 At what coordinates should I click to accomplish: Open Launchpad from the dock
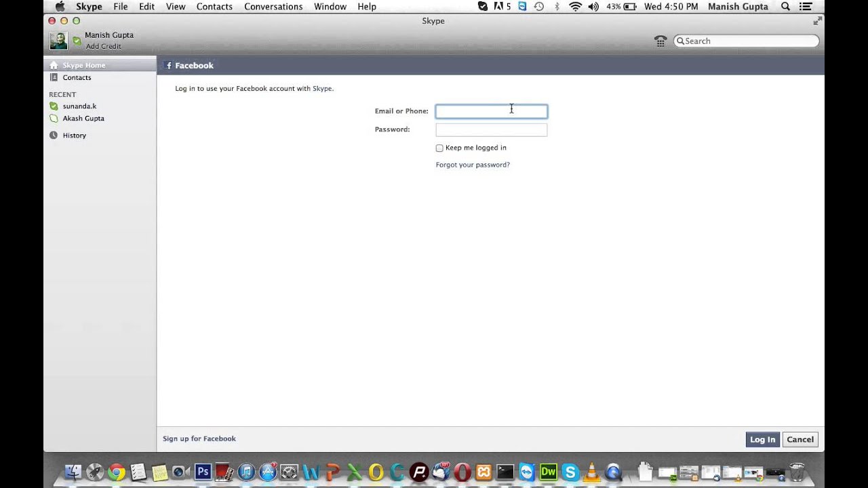click(95, 472)
